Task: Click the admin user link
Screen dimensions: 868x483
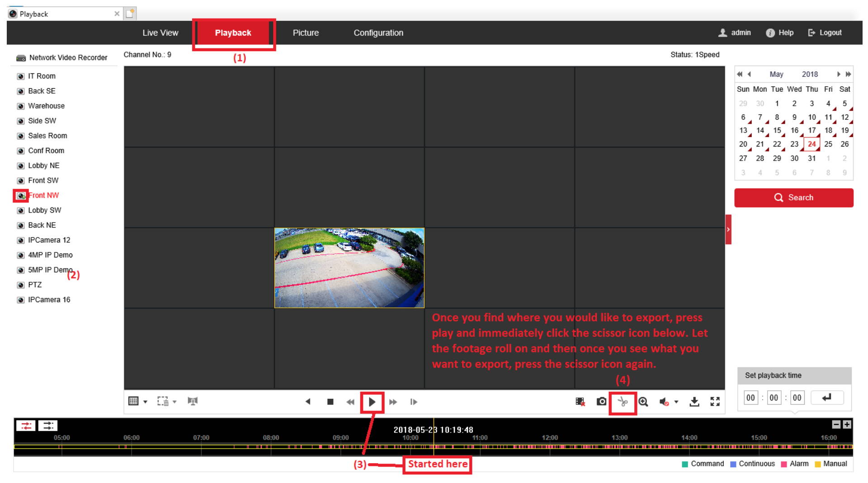Action: 735,33
